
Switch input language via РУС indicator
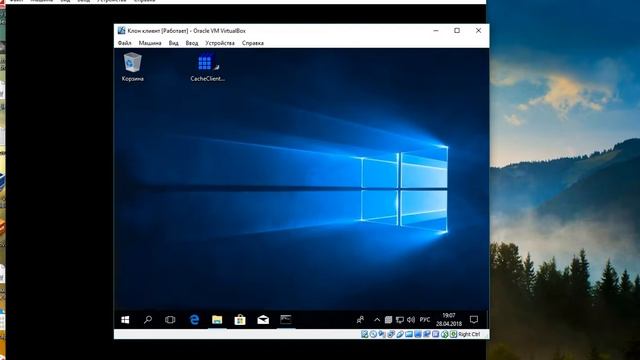pyautogui.click(x=425, y=320)
